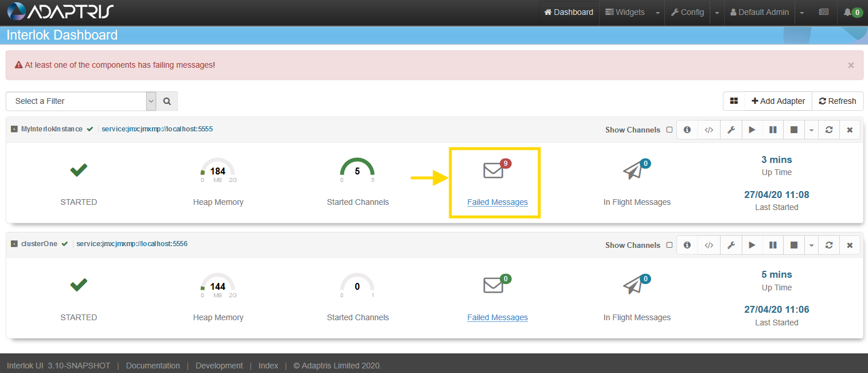Stop the clusterOne adapter

[x=794, y=245]
